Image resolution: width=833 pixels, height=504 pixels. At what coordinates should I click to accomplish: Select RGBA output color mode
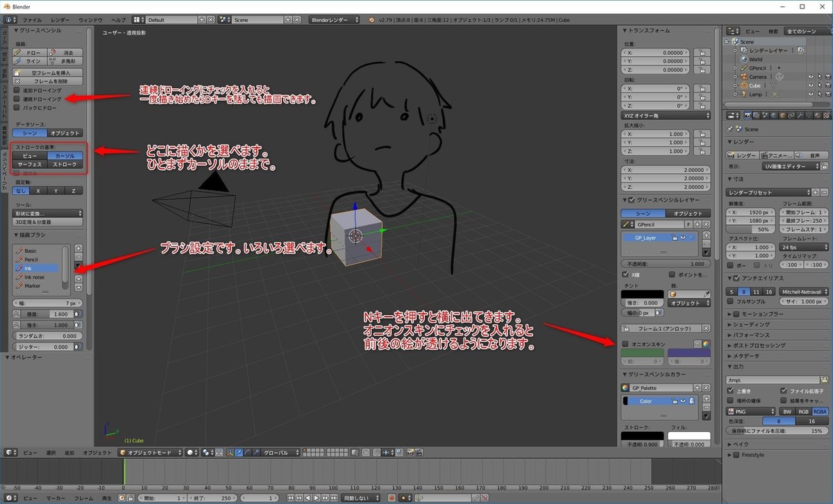(x=820, y=412)
